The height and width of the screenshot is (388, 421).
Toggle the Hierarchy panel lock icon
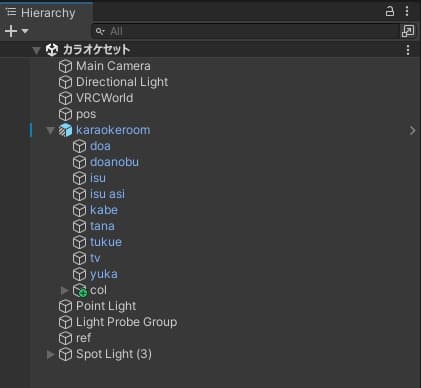click(x=390, y=11)
